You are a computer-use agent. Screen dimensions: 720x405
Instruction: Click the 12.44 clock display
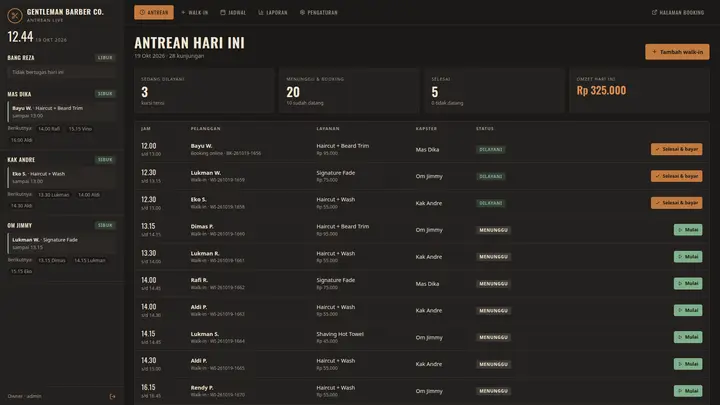click(20, 37)
